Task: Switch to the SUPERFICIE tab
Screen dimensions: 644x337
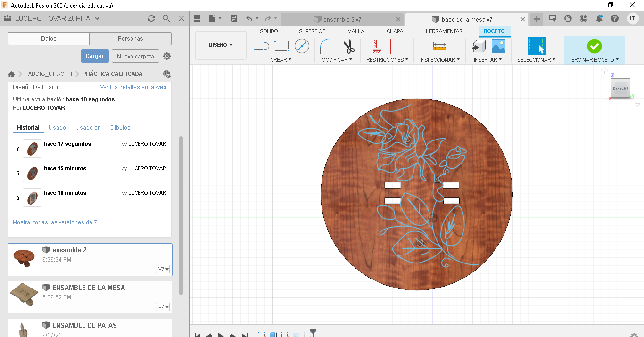Action: (312, 31)
